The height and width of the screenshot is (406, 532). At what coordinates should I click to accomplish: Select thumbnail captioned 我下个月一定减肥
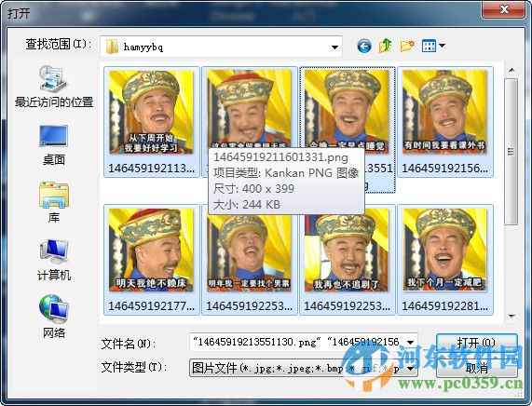[x=444, y=250]
